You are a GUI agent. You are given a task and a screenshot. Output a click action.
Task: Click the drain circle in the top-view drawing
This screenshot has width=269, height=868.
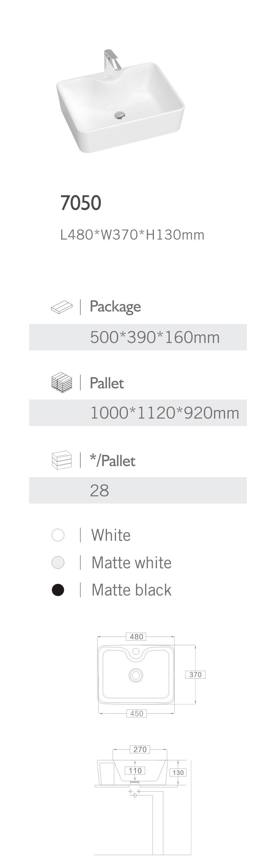point(136,675)
